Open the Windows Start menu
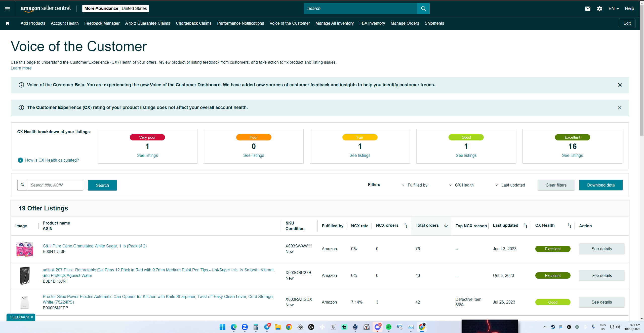The height and width of the screenshot is (333, 644). pyautogui.click(x=222, y=327)
